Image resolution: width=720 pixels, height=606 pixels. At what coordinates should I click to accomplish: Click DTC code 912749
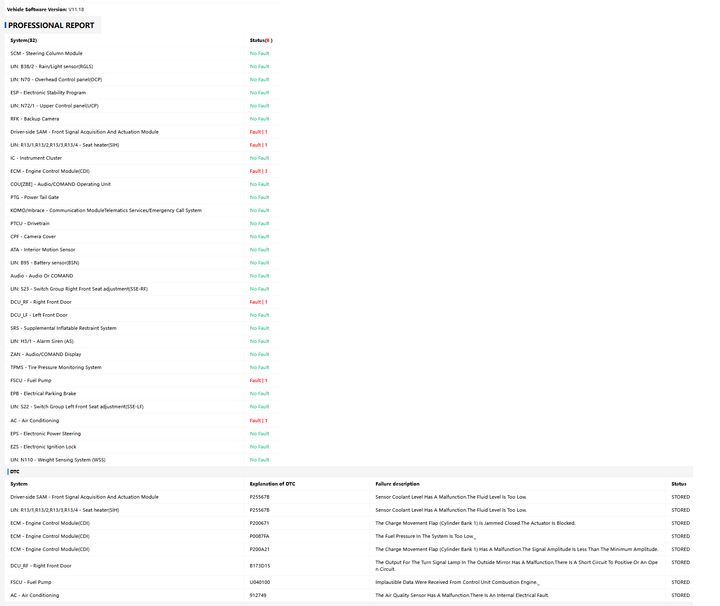tap(258, 595)
